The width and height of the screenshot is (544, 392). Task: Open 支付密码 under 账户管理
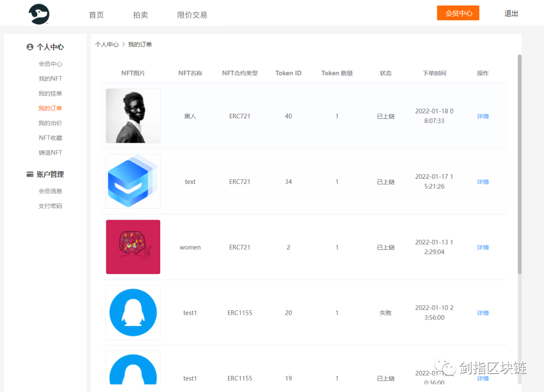[x=50, y=206]
